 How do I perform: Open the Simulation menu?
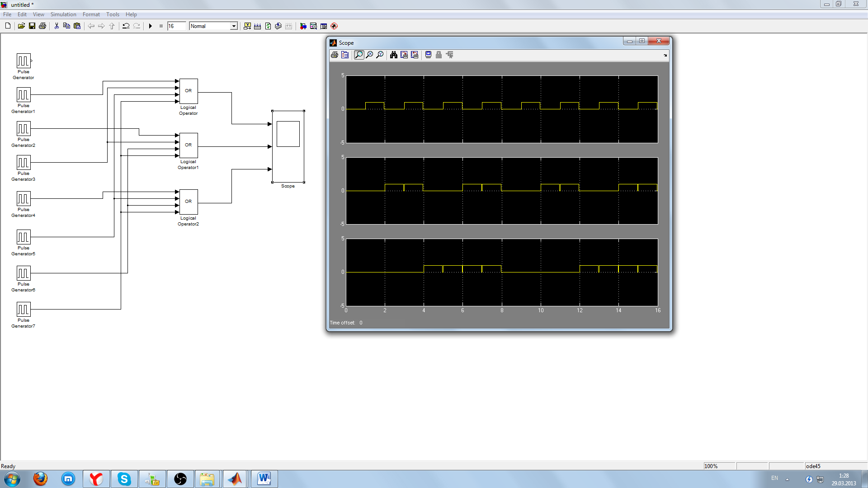point(63,14)
